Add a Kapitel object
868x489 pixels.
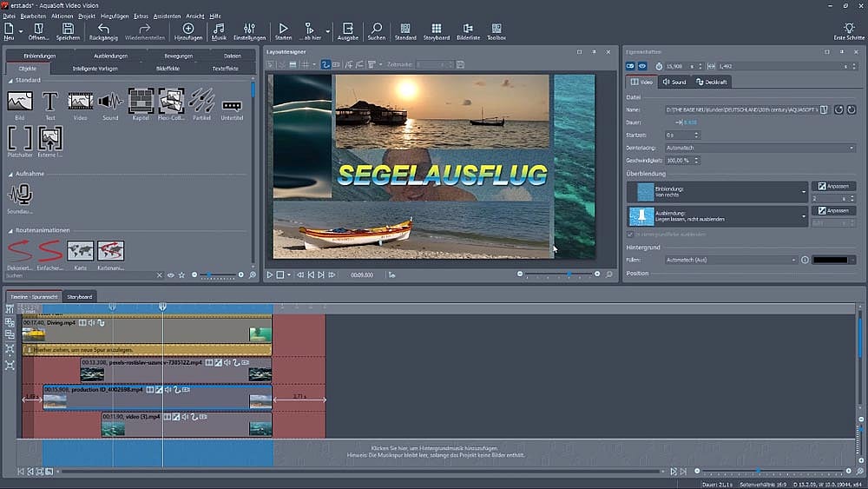pos(141,102)
